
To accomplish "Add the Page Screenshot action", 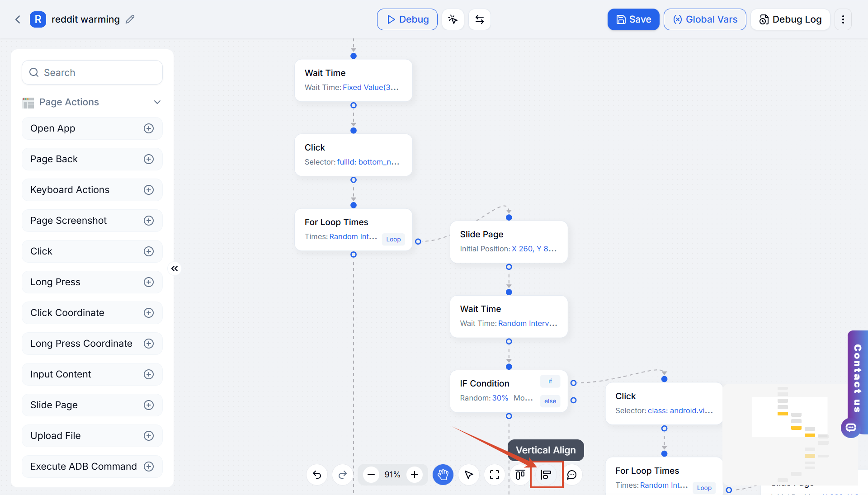I will click(x=149, y=221).
